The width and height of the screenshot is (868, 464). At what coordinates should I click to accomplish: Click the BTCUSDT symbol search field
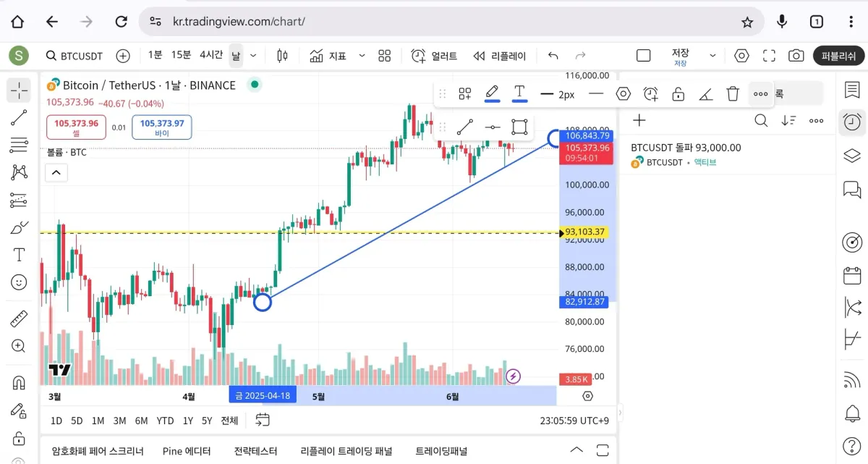click(x=75, y=56)
